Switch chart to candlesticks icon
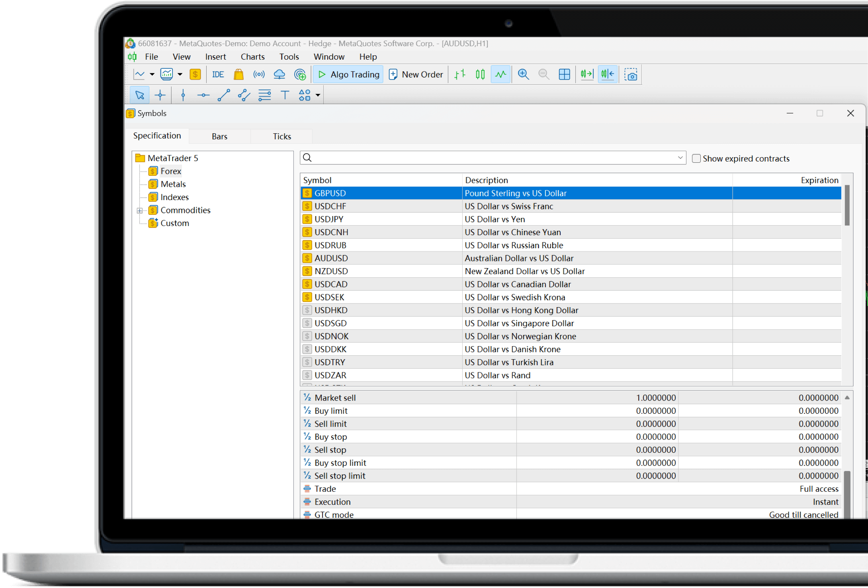The width and height of the screenshot is (868, 588). click(480, 74)
